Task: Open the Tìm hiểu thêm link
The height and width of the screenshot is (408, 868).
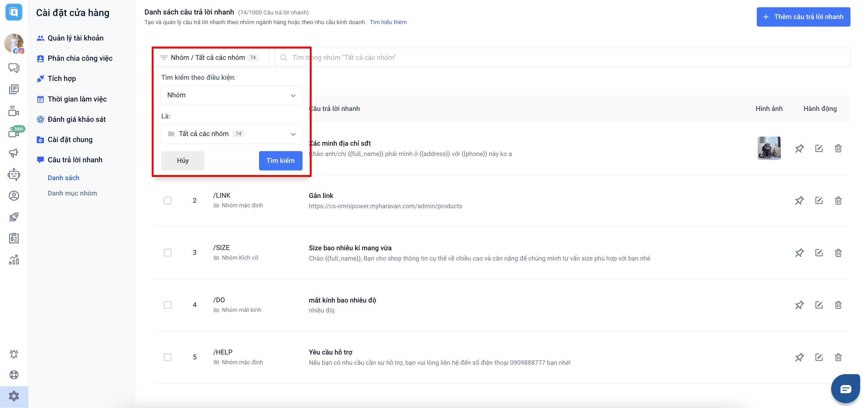Action: pos(388,22)
